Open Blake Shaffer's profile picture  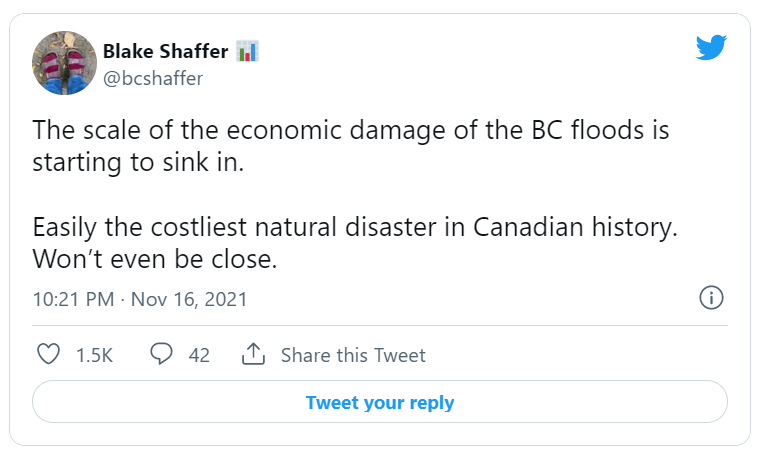point(64,62)
